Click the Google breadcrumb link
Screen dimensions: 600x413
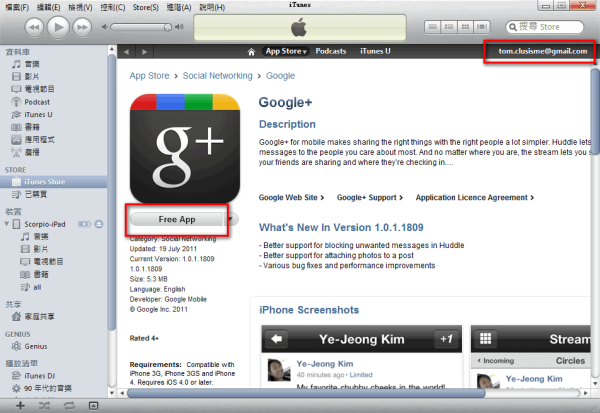[280, 76]
